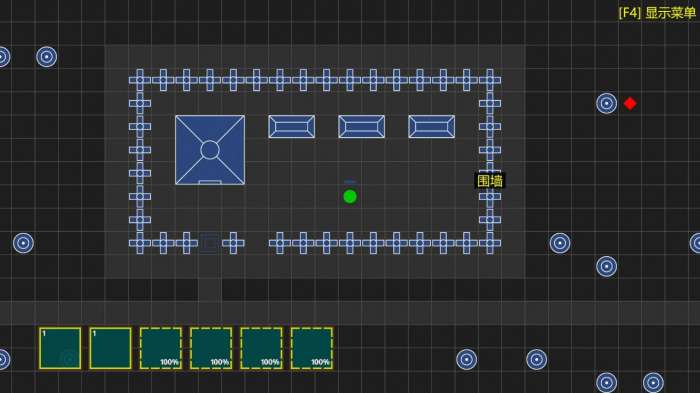The width and height of the screenshot is (700, 393).
Task: Select the top-right corner wall segment
Action: pyautogui.click(x=490, y=80)
